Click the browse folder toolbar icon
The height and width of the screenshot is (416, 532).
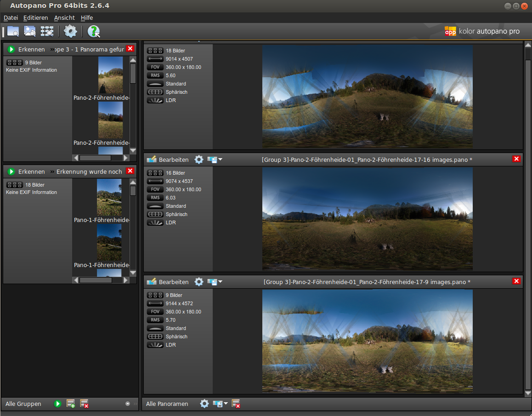click(13, 31)
